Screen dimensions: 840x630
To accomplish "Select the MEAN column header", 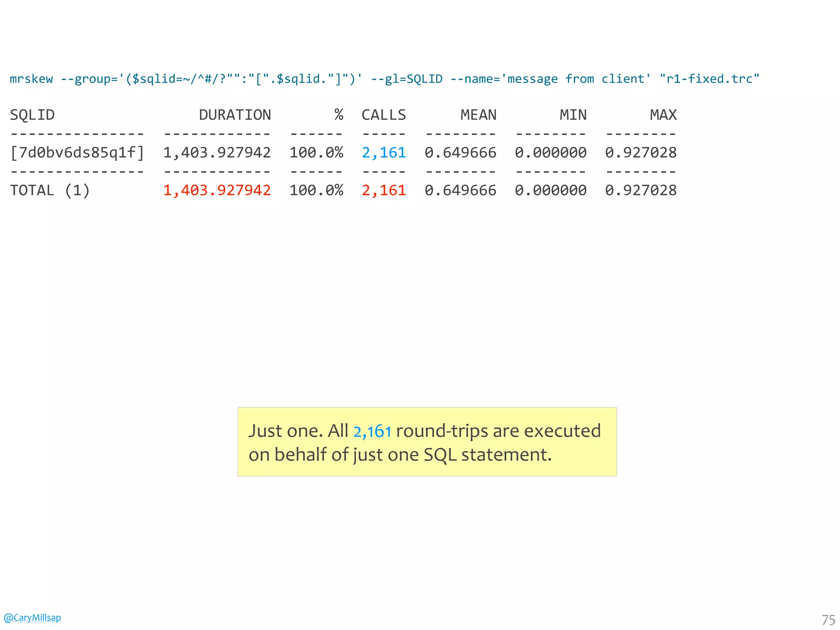I will coord(478,115).
